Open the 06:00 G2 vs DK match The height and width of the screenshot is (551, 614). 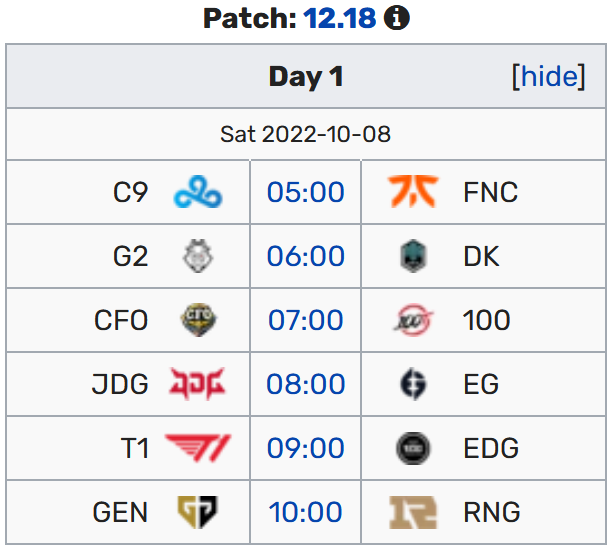[x=305, y=256]
